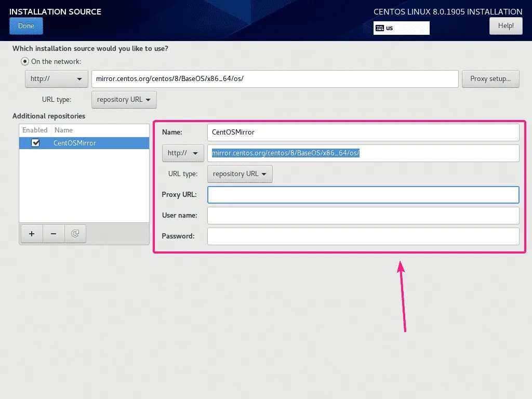Select the 'On the network' radio button
The width and height of the screenshot is (532, 399).
[24, 61]
